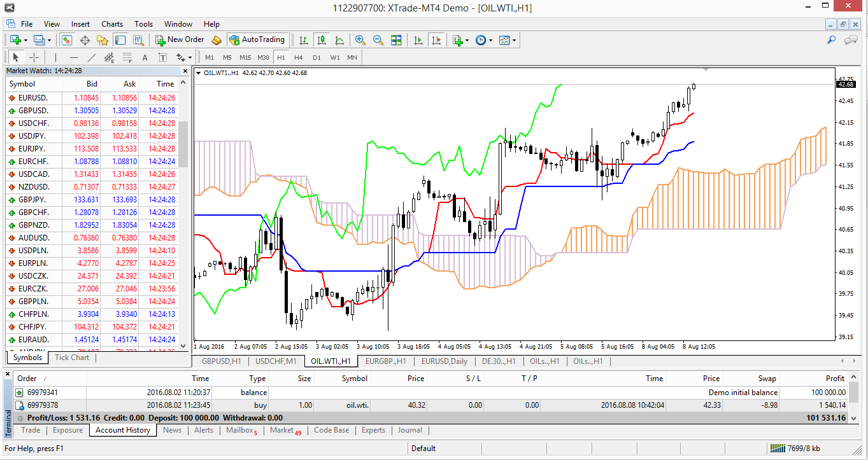The width and height of the screenshot is (868, 460).
Task: Zoom in on the chart
Action: coord(360,40)
